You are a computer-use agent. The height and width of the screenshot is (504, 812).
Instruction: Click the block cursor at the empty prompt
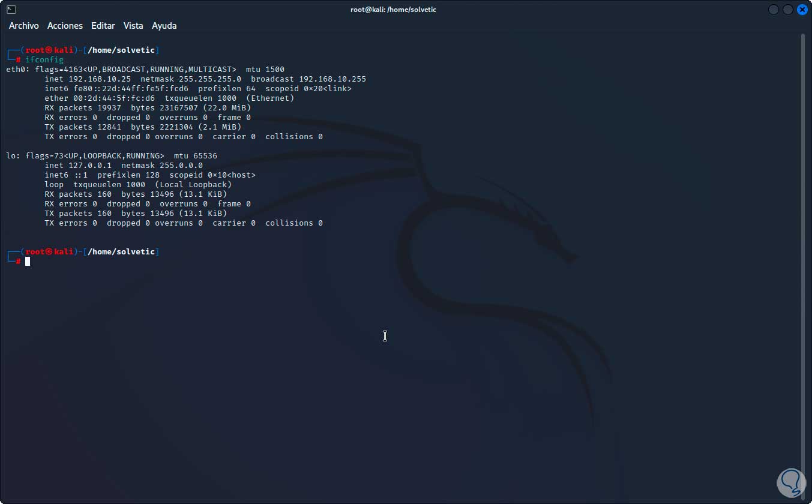tap(28, 261)
